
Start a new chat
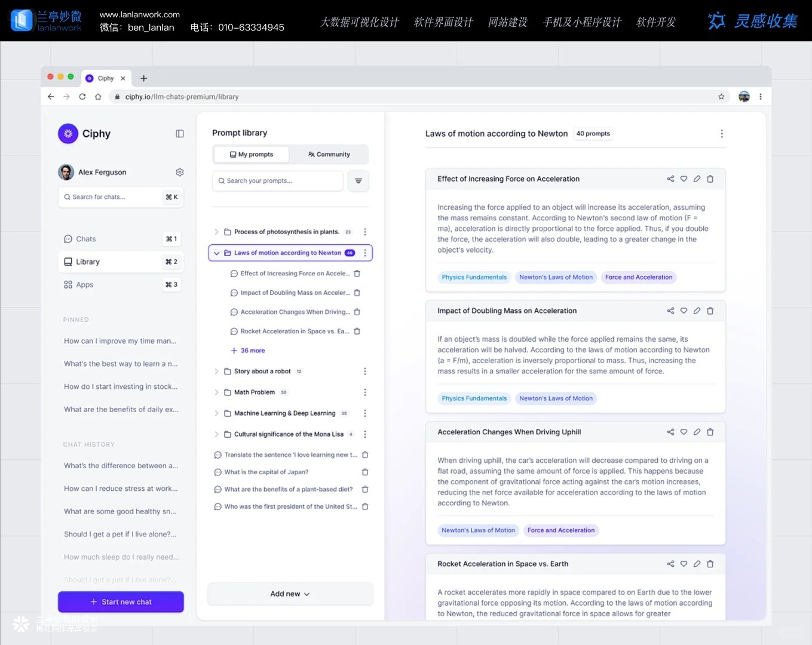point(121,602)
